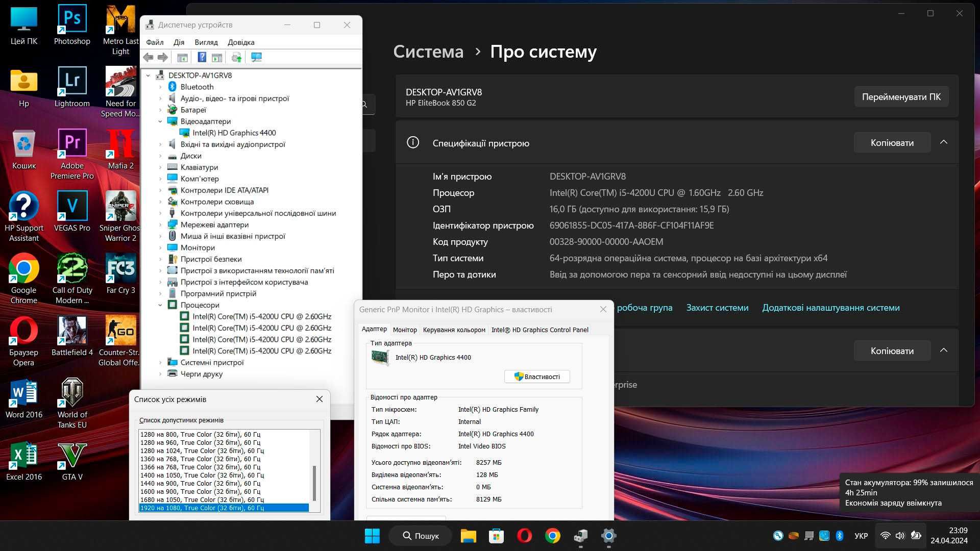Open the Adobe Premiere Pro shortcut
Screen dimensions: 980x551
point(72,154)
